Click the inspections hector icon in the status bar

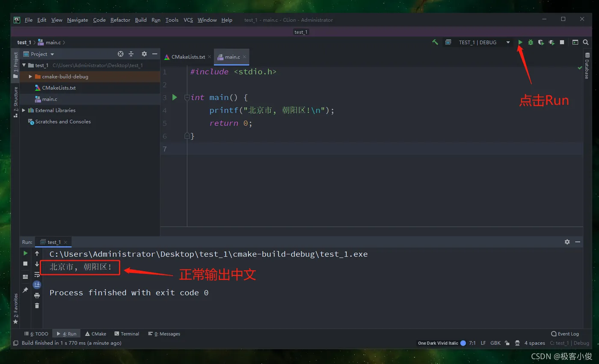(517, 343)
